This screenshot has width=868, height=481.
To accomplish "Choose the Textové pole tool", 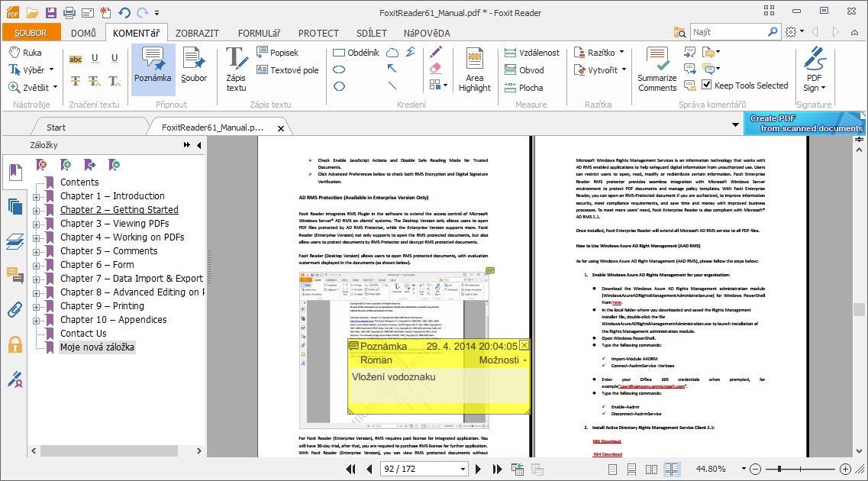I will coord(287,70).
